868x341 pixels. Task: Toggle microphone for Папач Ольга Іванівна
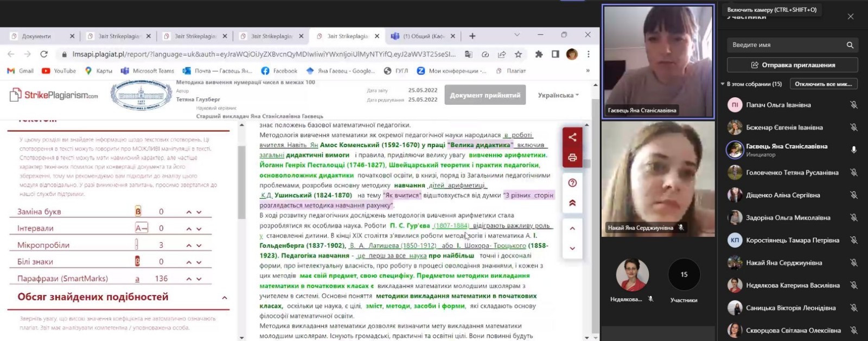pyautogui.click(x=853, y=105)
